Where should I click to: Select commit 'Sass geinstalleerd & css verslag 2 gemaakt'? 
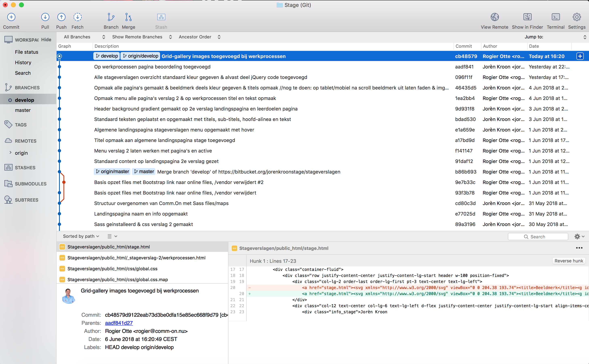323,224
